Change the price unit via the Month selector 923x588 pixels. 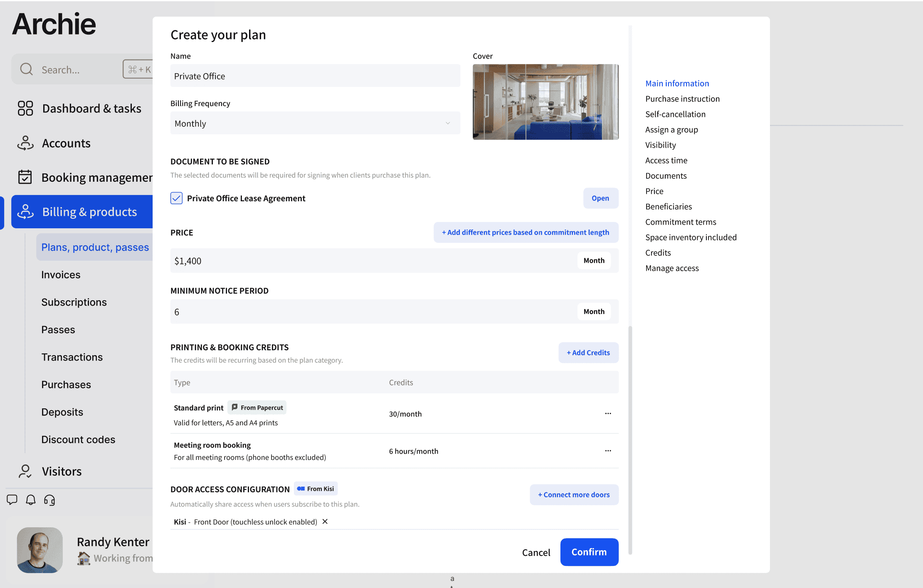(594, 260)
